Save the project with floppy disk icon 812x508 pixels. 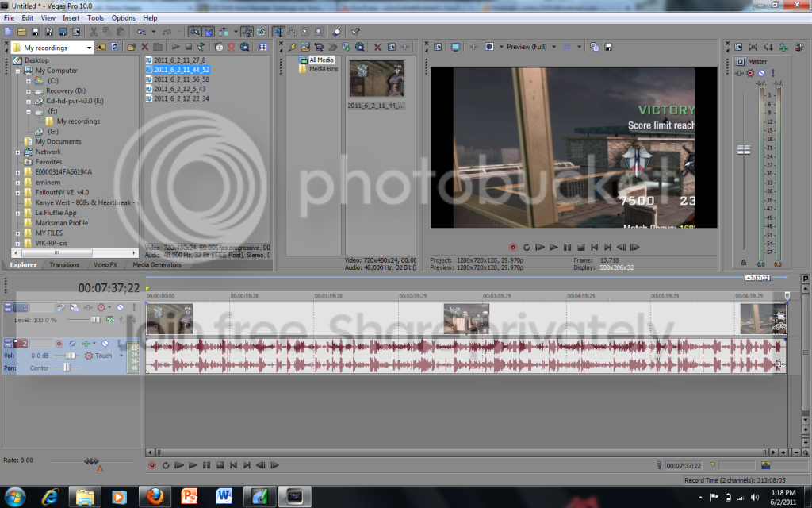(35, 32)
